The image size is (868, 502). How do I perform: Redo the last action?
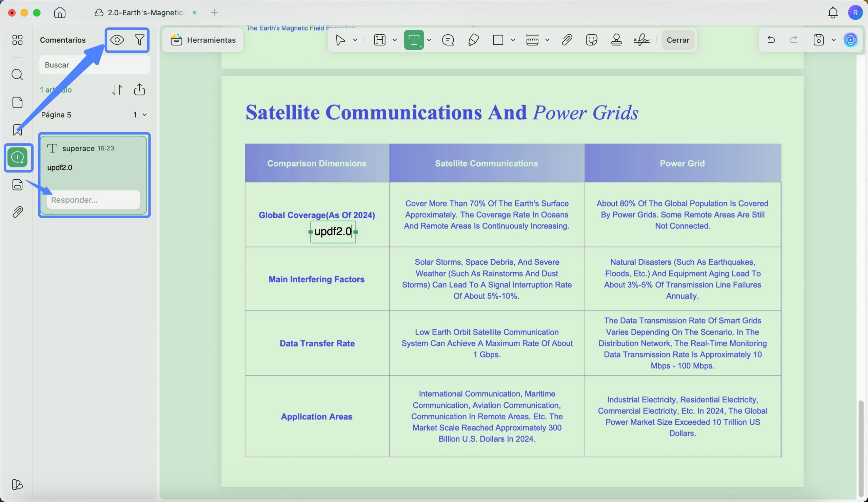(x=793, y=40)
